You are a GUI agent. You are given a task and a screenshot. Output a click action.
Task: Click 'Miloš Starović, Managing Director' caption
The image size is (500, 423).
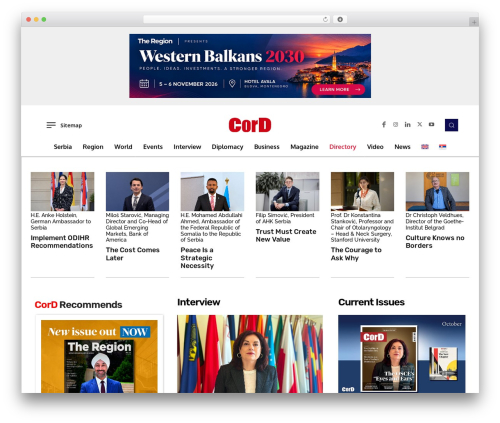[137, 227]
